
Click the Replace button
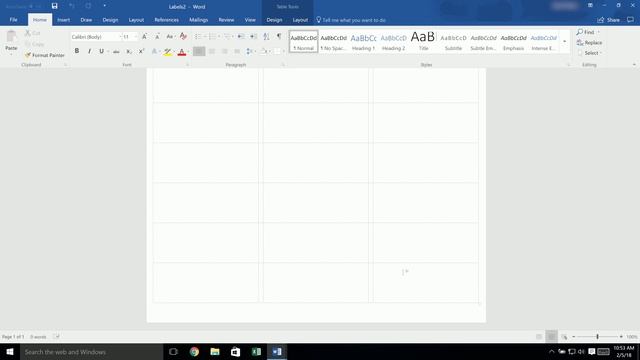tap(589, 42)
